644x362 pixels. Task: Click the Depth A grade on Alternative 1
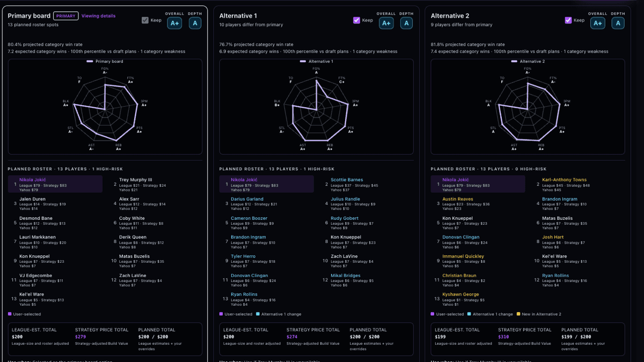pos(406,23)
